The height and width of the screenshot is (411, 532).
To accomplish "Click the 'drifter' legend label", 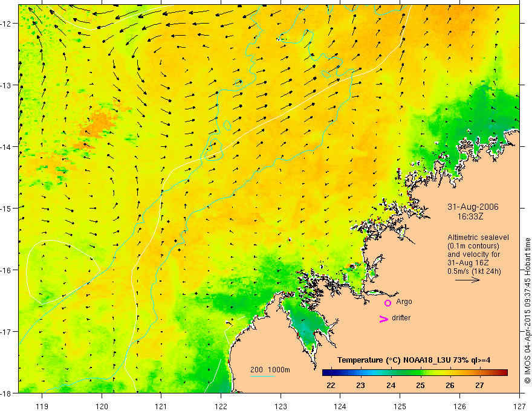I will pos(401,318).
